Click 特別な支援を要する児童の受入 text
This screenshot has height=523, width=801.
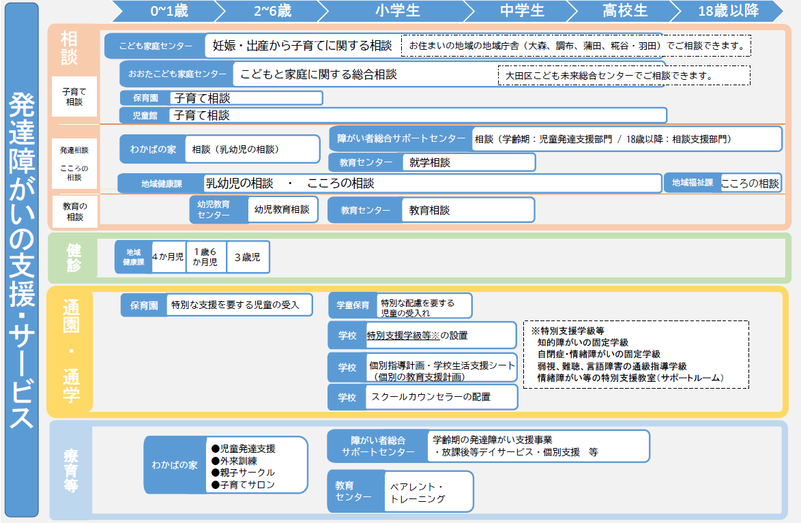tap(235, 305)
